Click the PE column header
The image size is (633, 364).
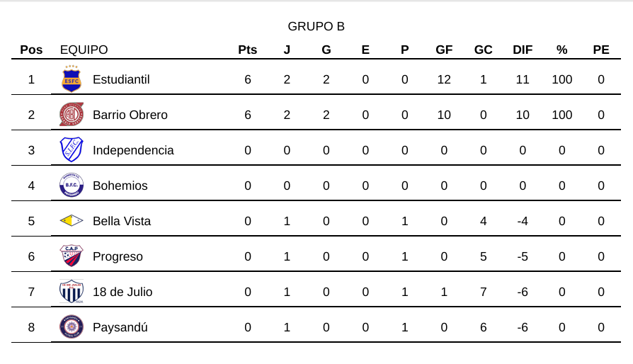601,50
